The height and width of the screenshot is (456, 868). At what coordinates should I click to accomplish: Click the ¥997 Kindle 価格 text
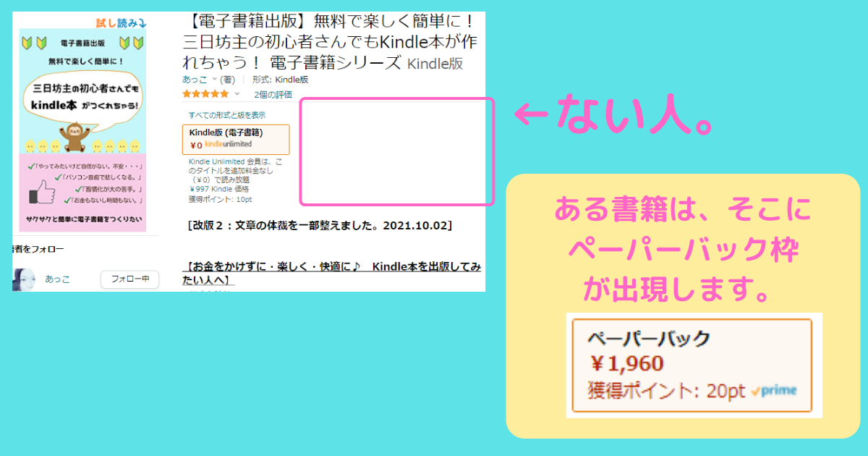(x=218, y=189)
